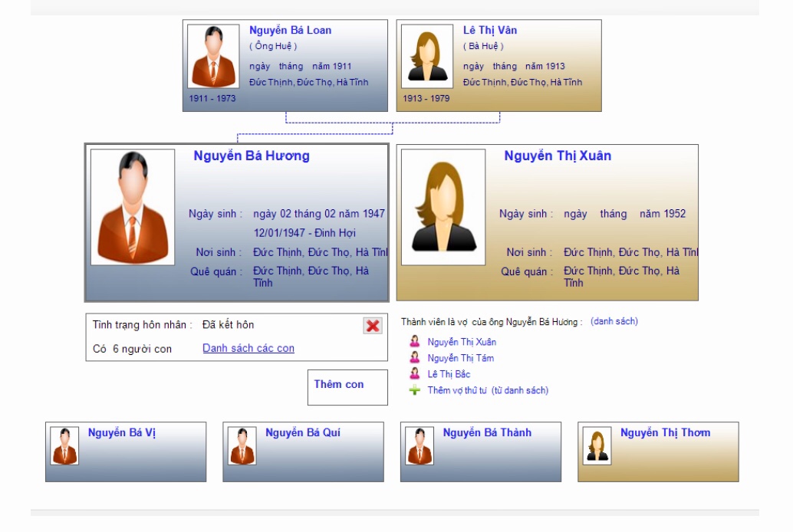Click Nguyễn Thị Thơm's small avatar
Image resolution: width=793 pixels, height=532 pixels.
(597, 445)
